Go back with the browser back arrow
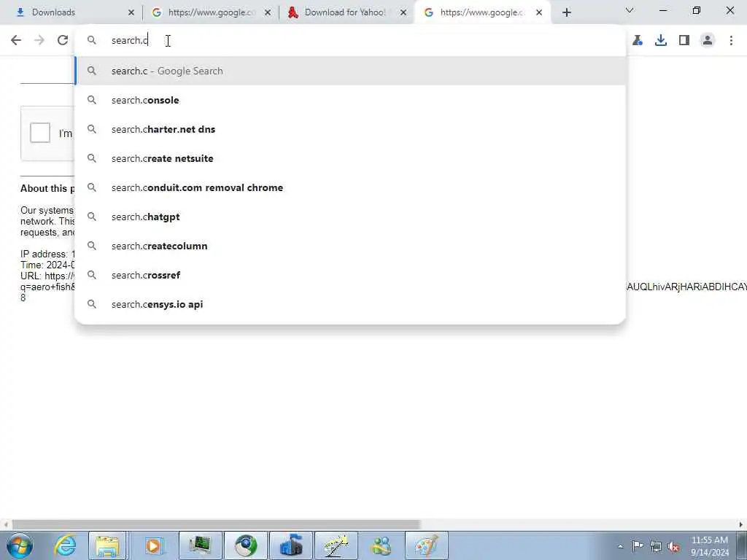Screen dimensions: 747x560 16,40
